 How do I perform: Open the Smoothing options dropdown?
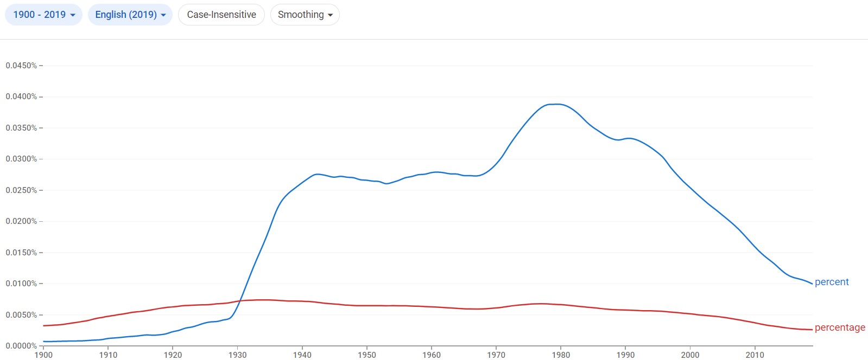305,15
